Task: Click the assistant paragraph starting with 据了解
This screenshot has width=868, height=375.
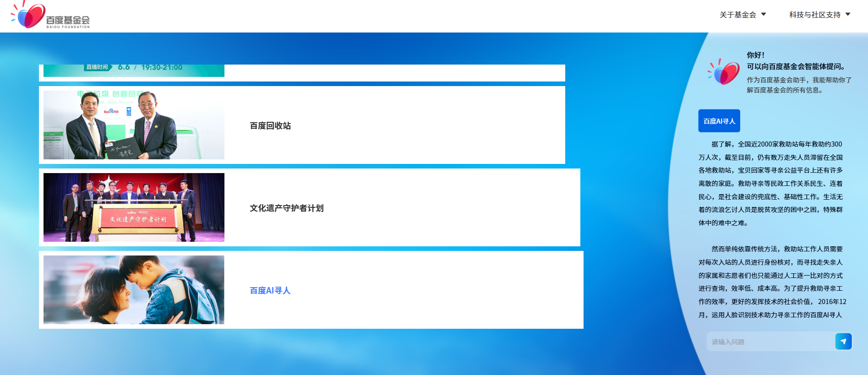Action: pyautogui.click(x=770, y=183)
